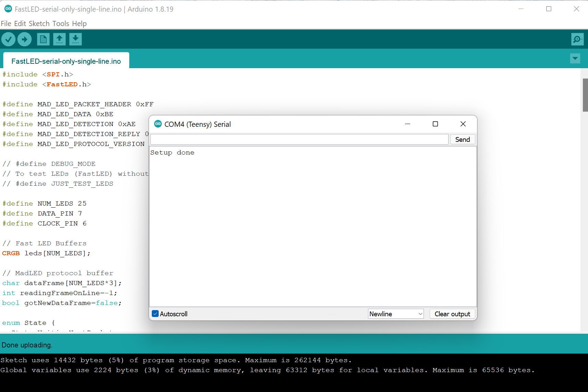Open the Newline line-ending dropdown
The width and height of the screenshot is (588, 392).
click(396, 314)
